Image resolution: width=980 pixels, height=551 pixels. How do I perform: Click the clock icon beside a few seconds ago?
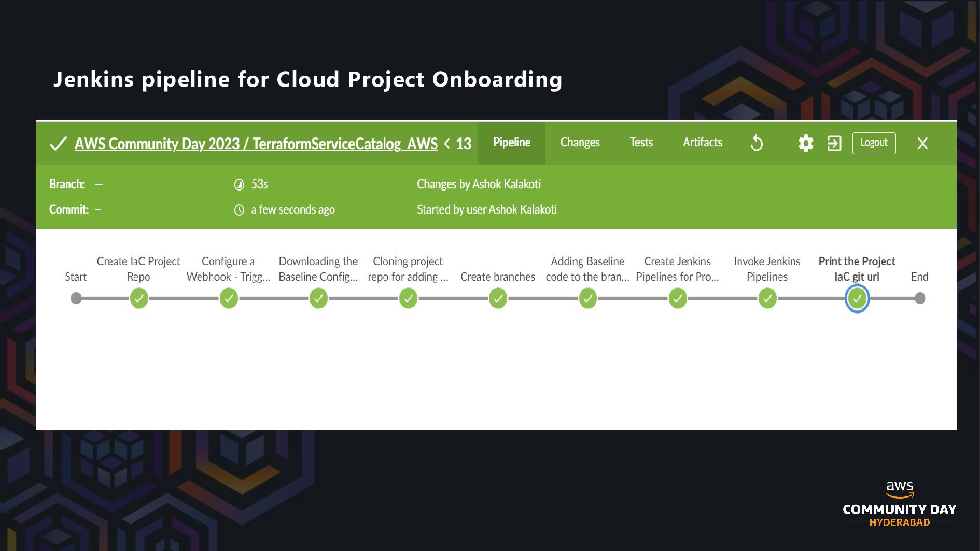tap(239, 210)
